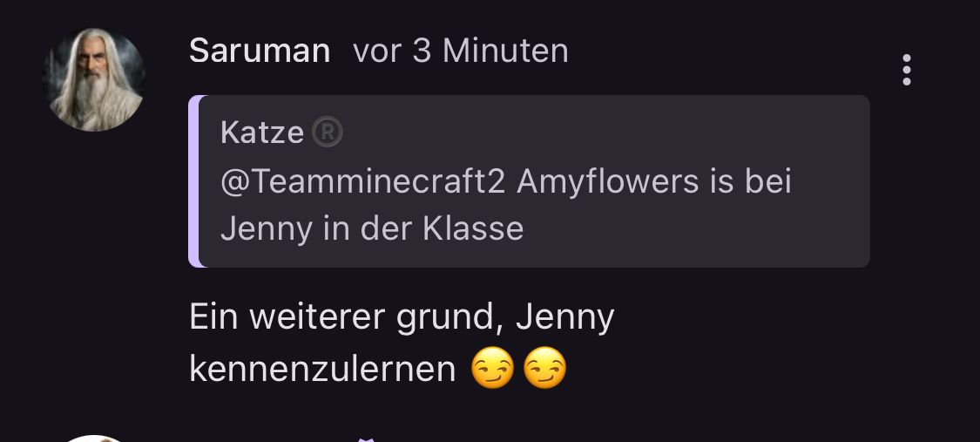This screenshot has height=442, width=980.
Task: Click the word 'kennenzulernen' in the comment
Action: point(322,369)
